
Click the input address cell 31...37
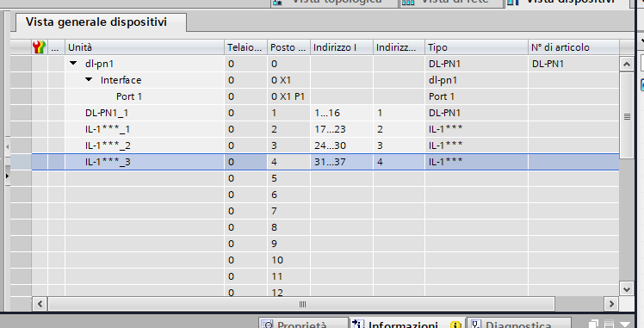[x=342, y=162]
